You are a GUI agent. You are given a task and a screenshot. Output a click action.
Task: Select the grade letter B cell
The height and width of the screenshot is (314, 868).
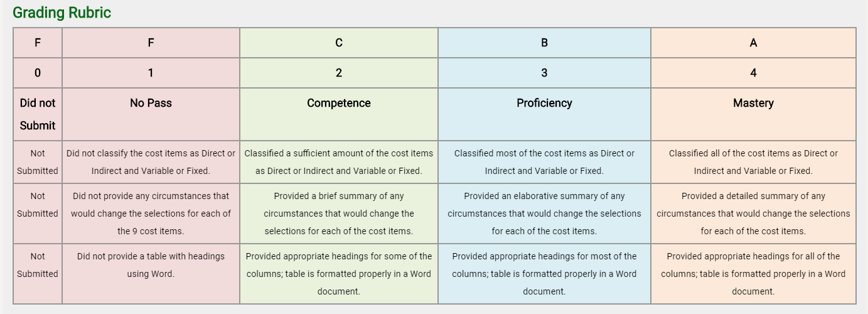544,43
